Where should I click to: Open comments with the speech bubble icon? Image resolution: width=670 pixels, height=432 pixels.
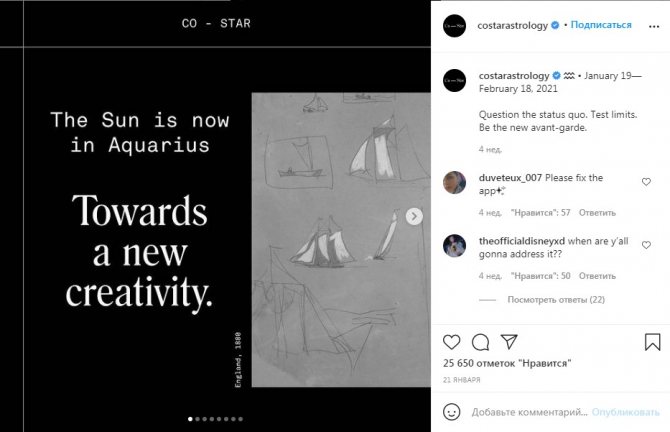[480, 342]
